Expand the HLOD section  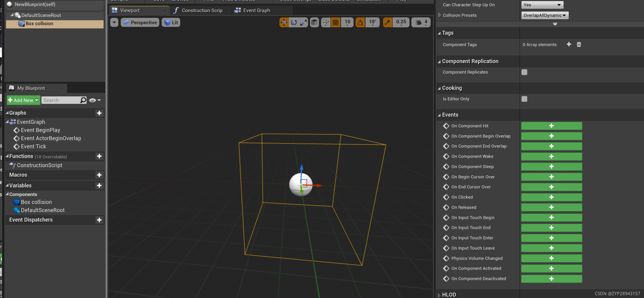click(439, 295)
